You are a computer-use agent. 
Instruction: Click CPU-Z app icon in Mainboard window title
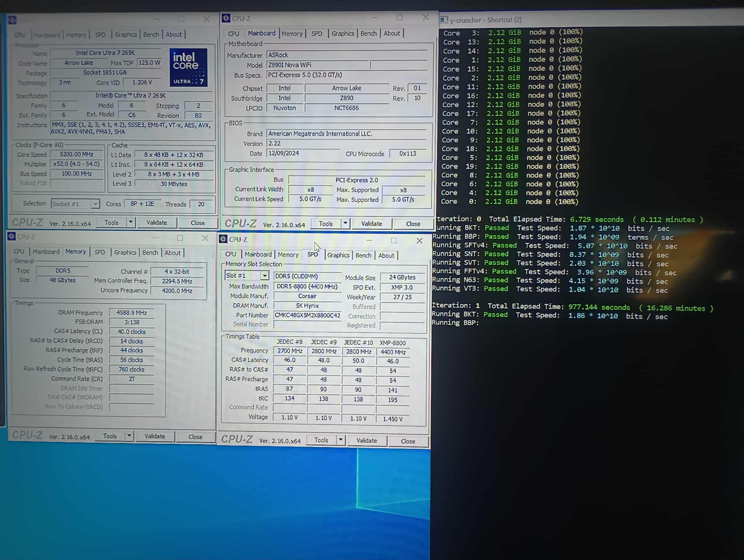(226, 18)
